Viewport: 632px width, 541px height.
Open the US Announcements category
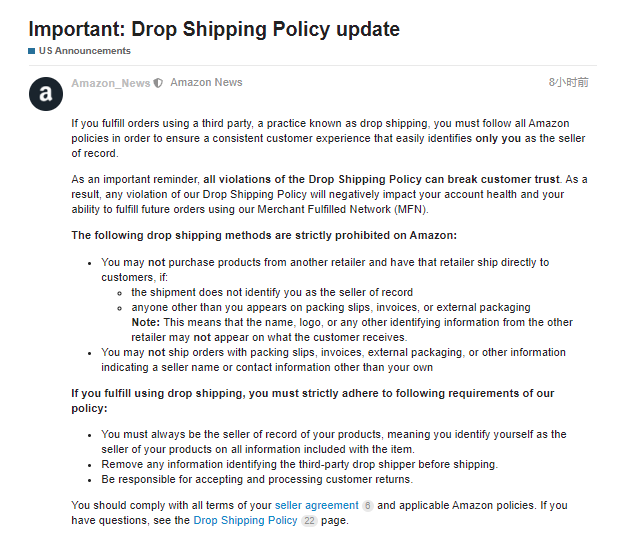coord(84,51)
